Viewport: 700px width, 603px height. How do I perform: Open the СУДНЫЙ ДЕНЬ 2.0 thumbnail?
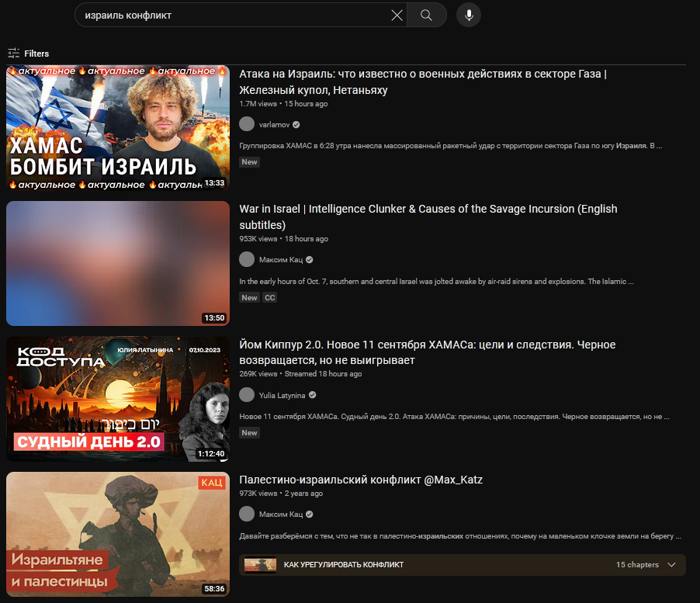pos(118,399)
